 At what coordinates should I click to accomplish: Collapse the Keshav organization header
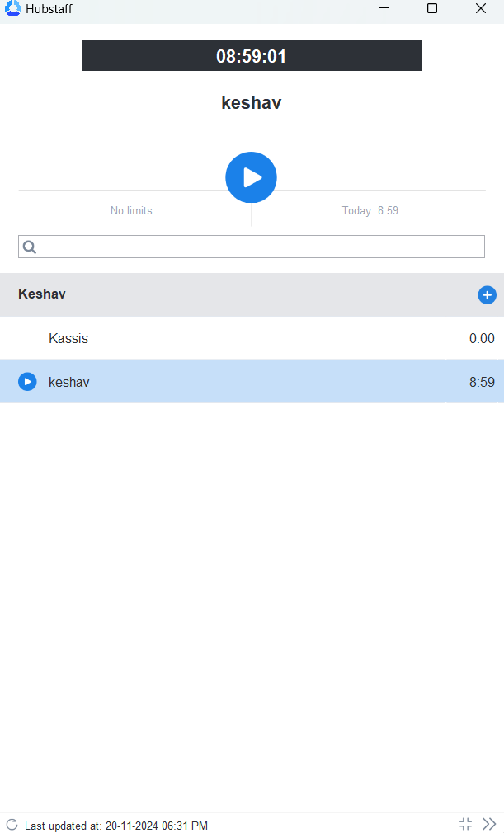[252, 294]
